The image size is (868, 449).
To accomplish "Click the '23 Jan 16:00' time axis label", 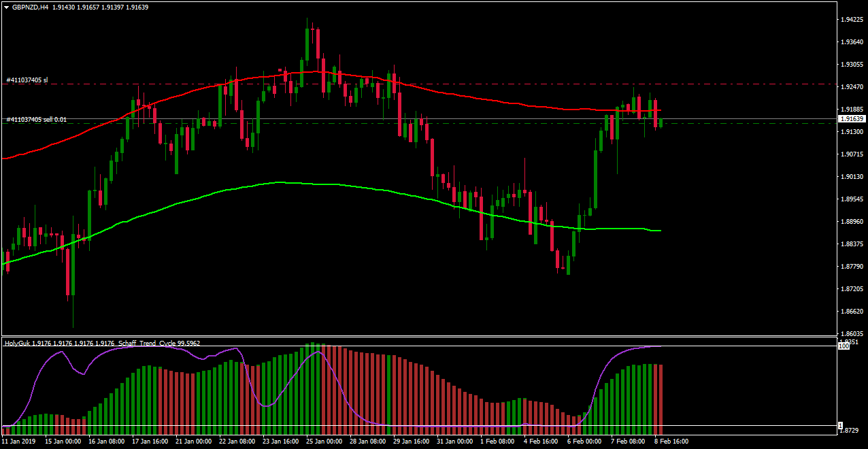I will [x=282, y=442].
